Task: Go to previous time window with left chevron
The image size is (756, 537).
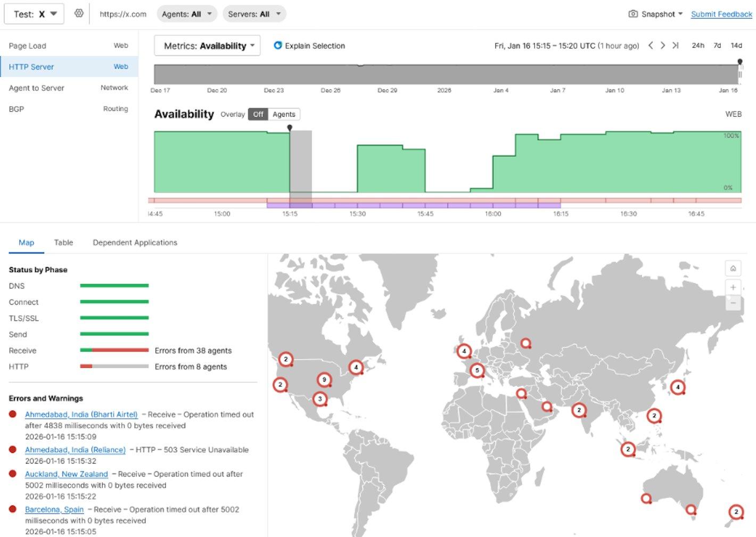Action: [651, 46]
